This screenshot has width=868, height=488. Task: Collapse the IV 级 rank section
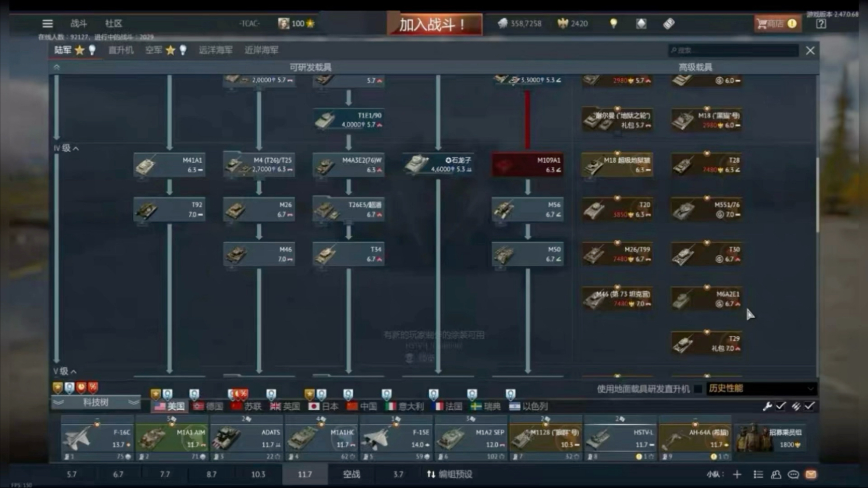click(x=66, y=148)
